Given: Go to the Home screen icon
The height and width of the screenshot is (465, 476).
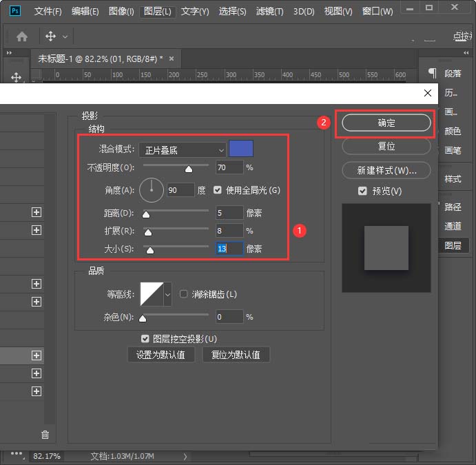Looking at the screenshot, I should pyautogui.click(x=22, y=37).
